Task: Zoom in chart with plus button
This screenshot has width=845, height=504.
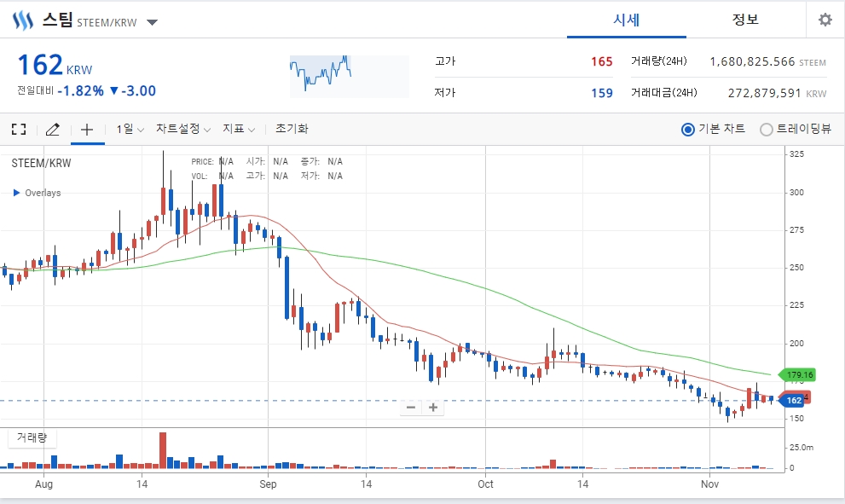Action: coord(433,407)
